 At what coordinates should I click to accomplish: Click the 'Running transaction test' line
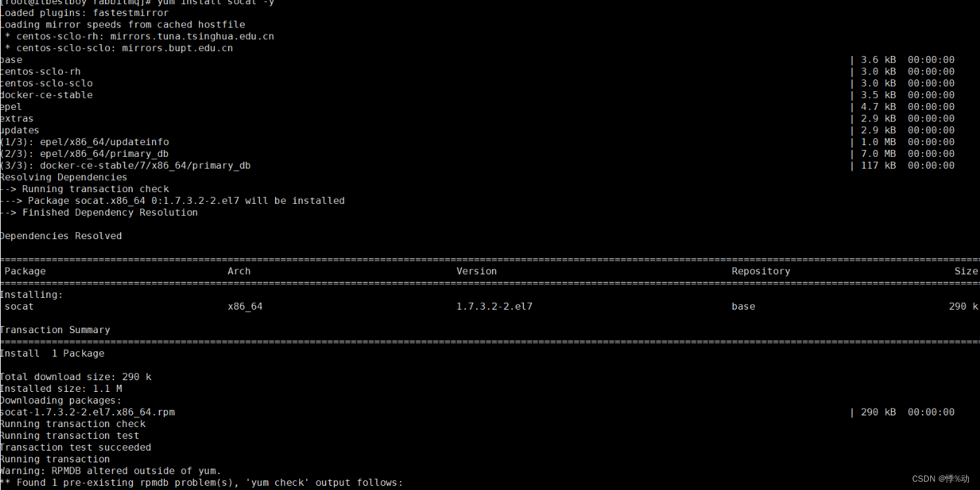(x=70, y=435)
